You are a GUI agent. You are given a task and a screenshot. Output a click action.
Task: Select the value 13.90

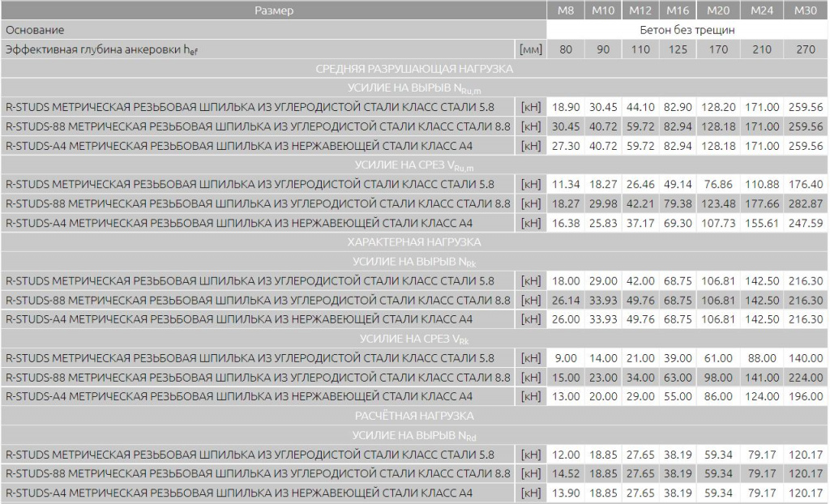[565, 493]
